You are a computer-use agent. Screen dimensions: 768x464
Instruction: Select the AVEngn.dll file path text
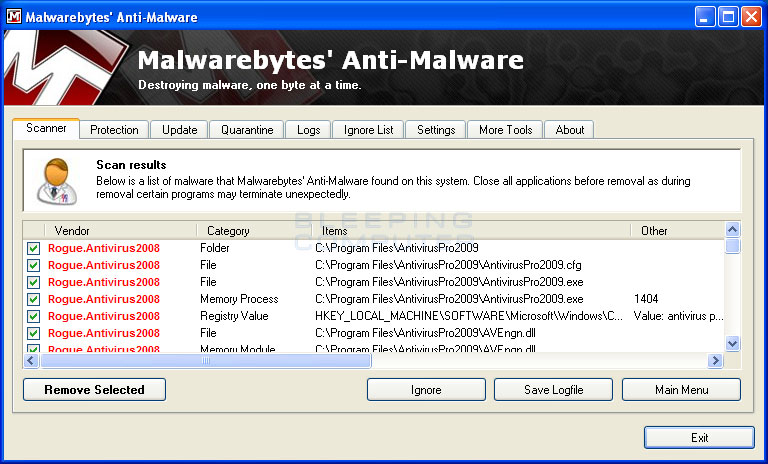tap(425, 333)
